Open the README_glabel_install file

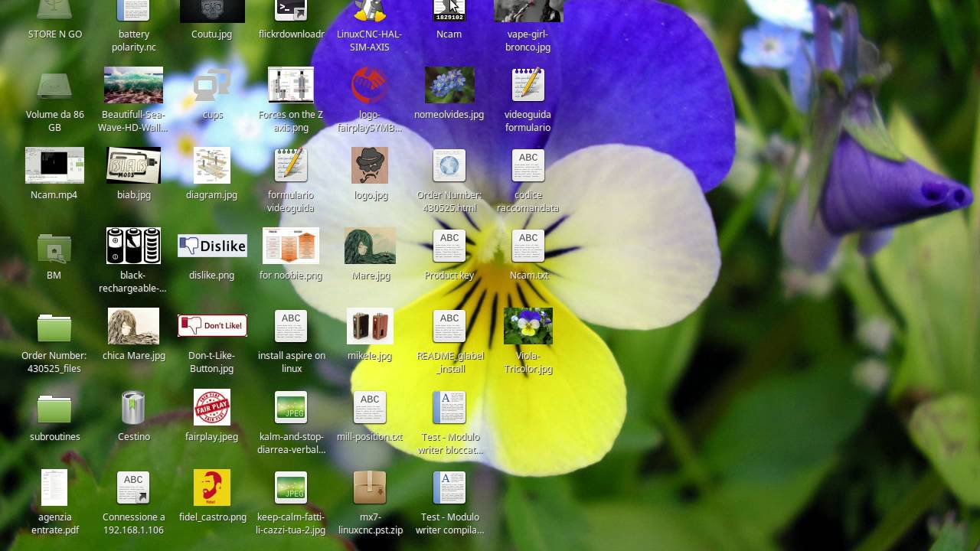(449, 326)
